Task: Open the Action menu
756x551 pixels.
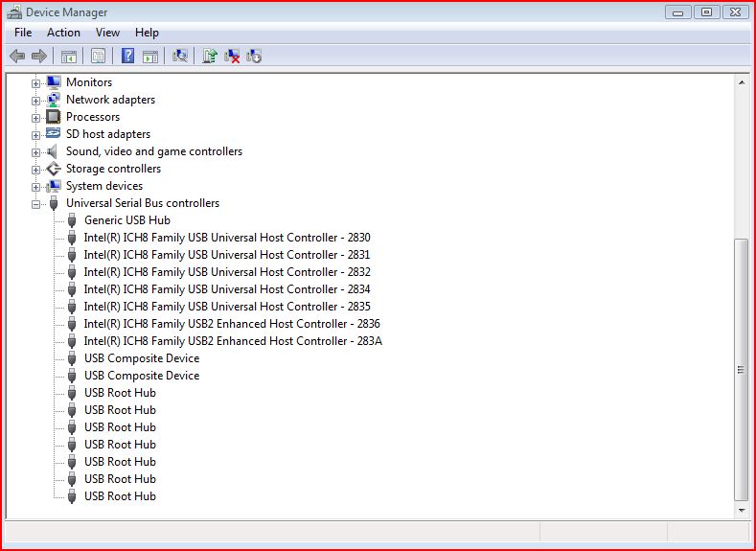Action: [x=63, y=33]
